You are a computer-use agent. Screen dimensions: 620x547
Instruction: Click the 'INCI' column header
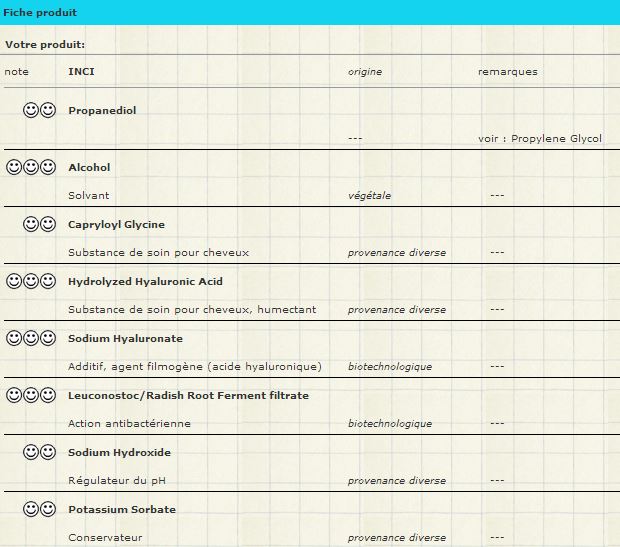(x=81, y=72)
